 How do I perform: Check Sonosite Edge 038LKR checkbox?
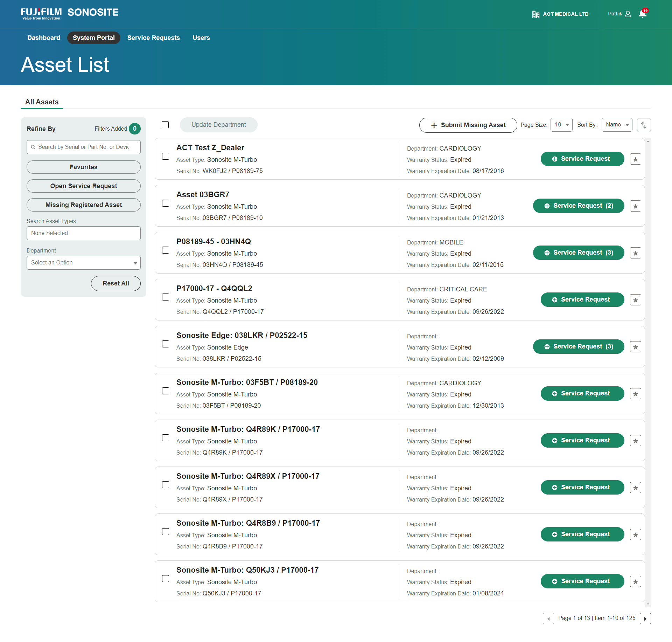pos(166,344)
